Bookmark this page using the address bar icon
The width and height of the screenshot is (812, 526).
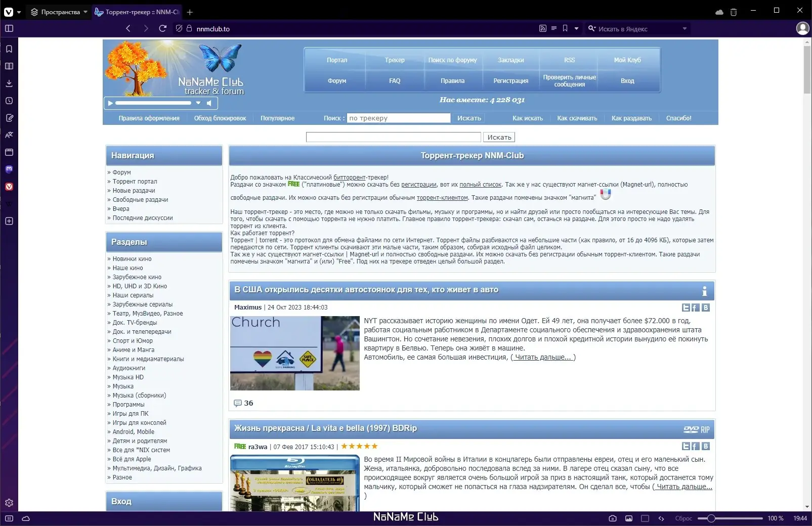[565, 29]
